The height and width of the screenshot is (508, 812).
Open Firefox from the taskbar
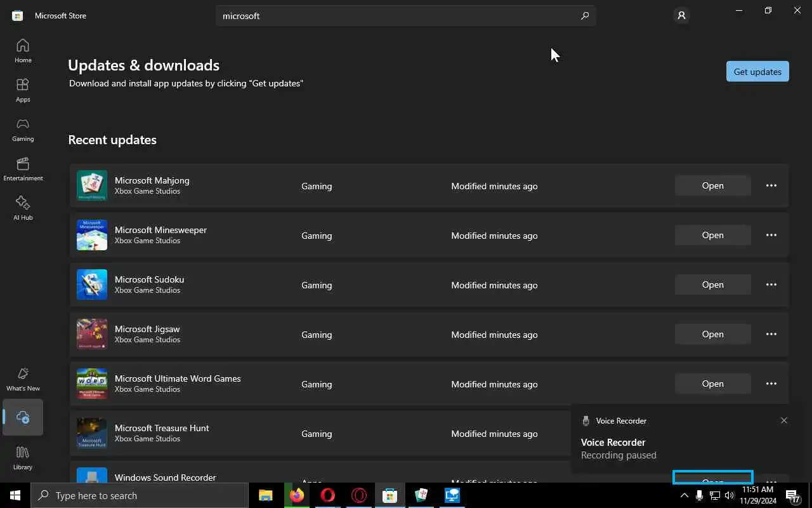(x=297, y=495)
